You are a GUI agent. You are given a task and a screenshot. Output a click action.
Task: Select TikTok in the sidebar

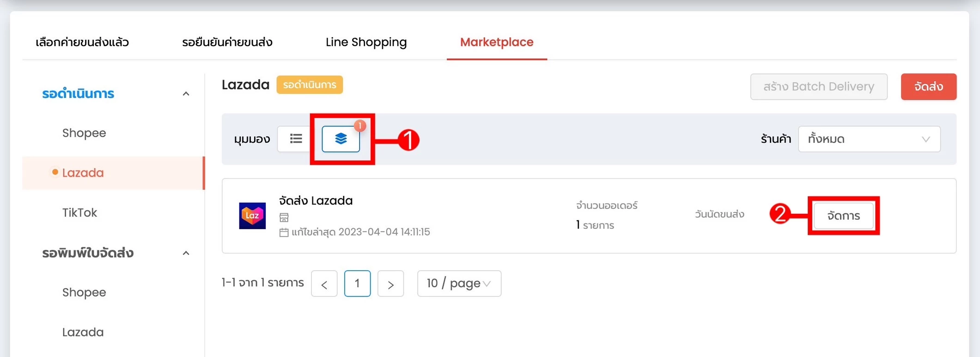pos(79,212)
